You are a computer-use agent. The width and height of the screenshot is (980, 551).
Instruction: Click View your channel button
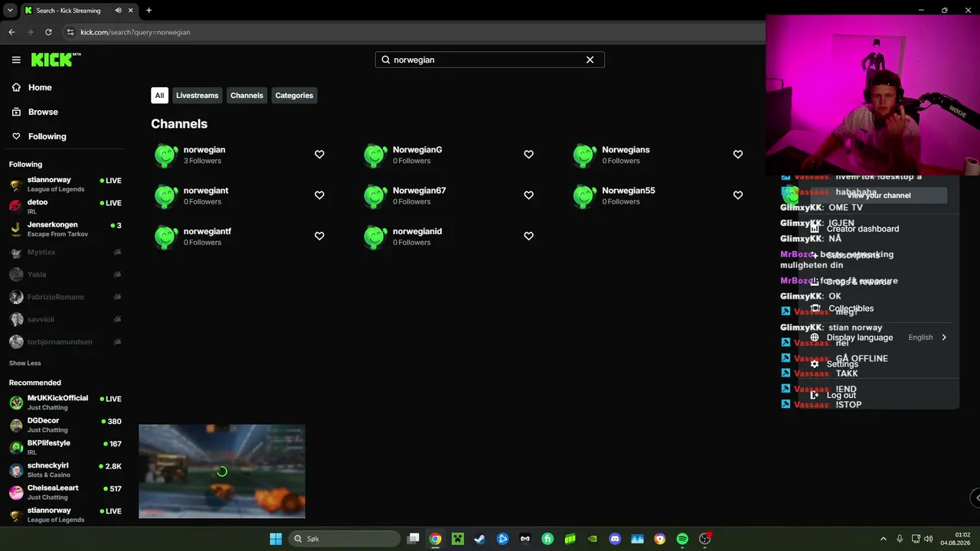(x=879, y=195)
